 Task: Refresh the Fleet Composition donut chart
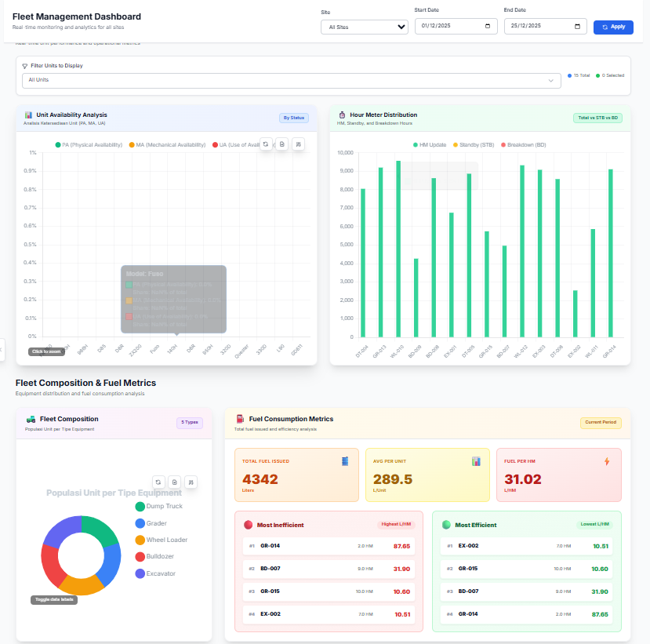click(x=158, y=482)
